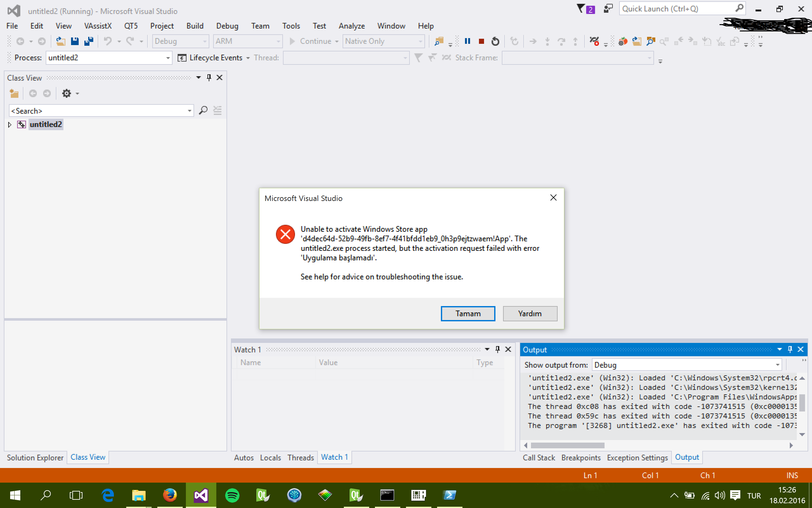Viewport: 812px width, 508px height.
Task: Open Windows Start menu
Action: (15, 495)
